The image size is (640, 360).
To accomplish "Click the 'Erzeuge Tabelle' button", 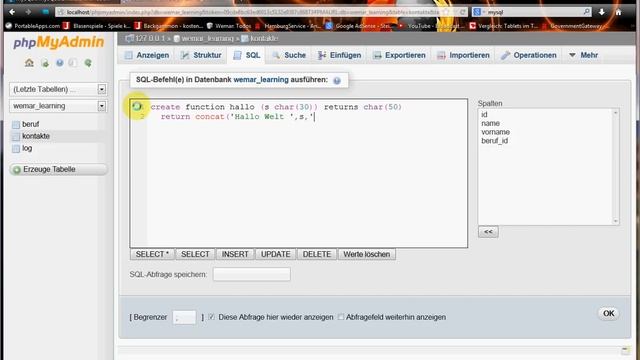I will pyautogui.click(x=58, y=169).
